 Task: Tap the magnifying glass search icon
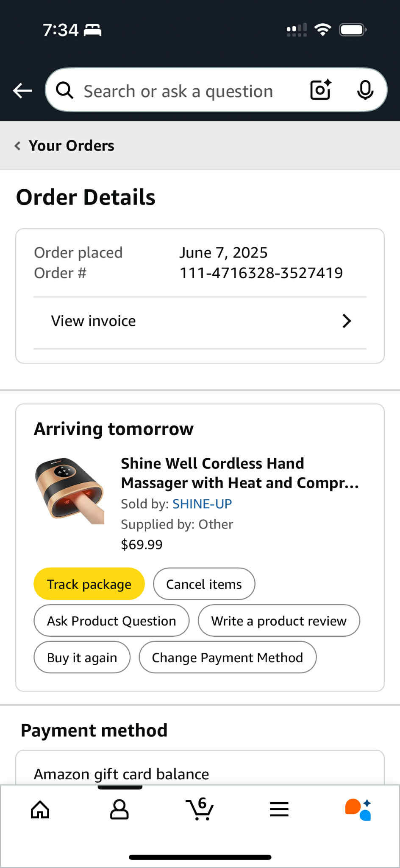click(x=65, y=90)
